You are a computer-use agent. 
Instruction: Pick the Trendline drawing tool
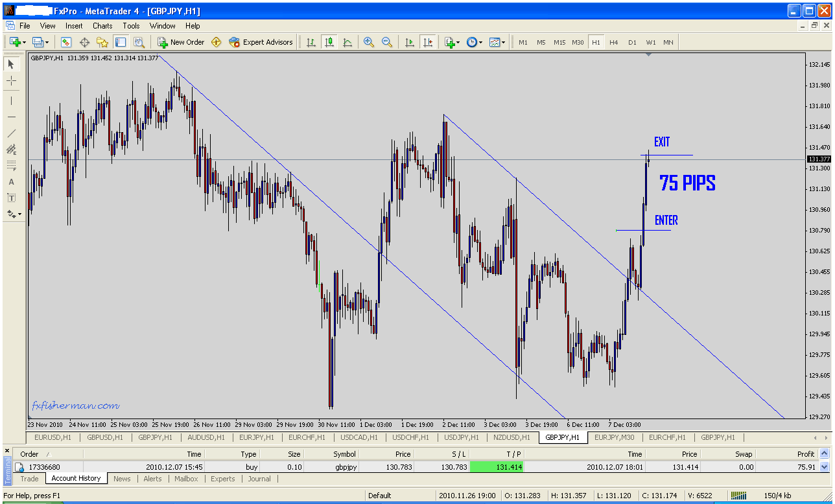12,133
